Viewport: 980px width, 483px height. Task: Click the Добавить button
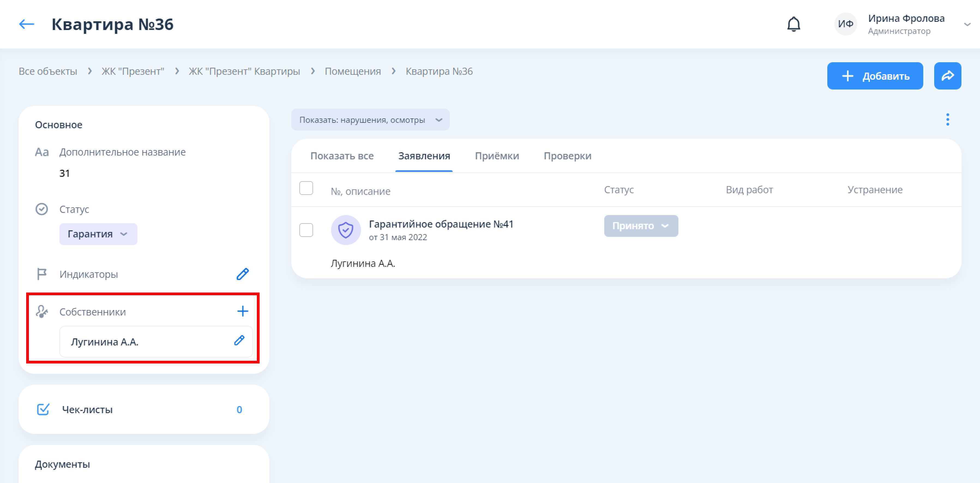click(x=875, y=76)
